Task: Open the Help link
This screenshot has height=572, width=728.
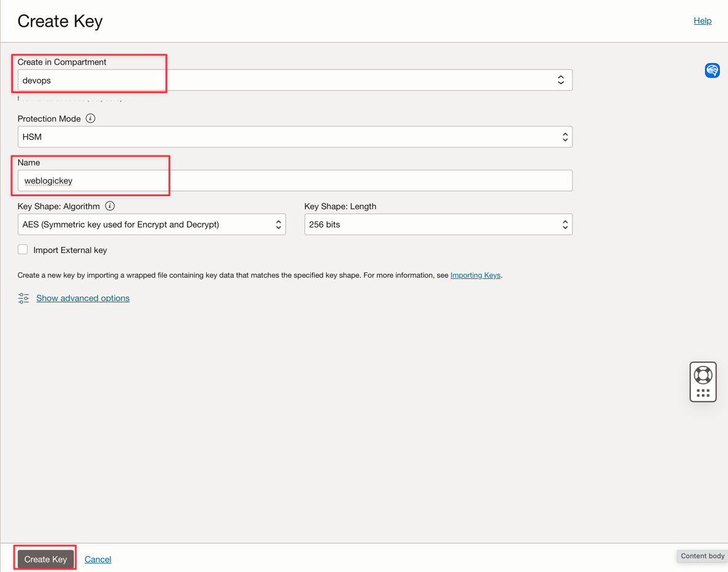Action: coord(702,21)
